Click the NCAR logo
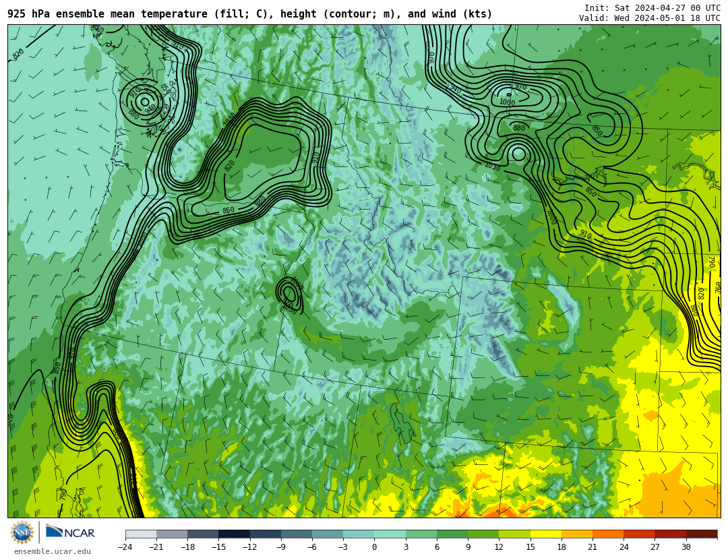Viewport: 728px width, 560px height. (70, 532)
